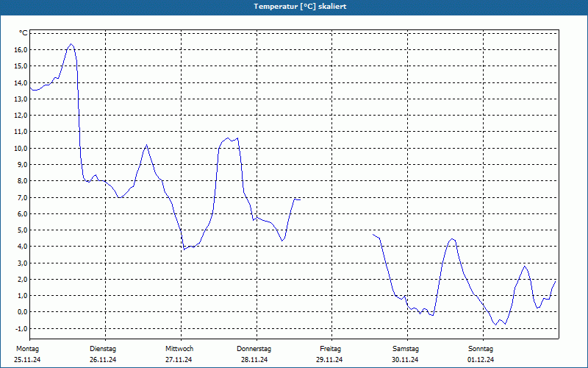
Task: Click the 'Sonntag' day label
Action: 481,349
